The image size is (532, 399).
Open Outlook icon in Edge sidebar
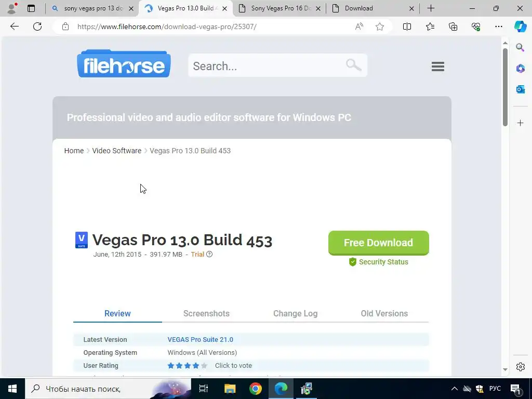pyautogui.click(x=521, y=89)
